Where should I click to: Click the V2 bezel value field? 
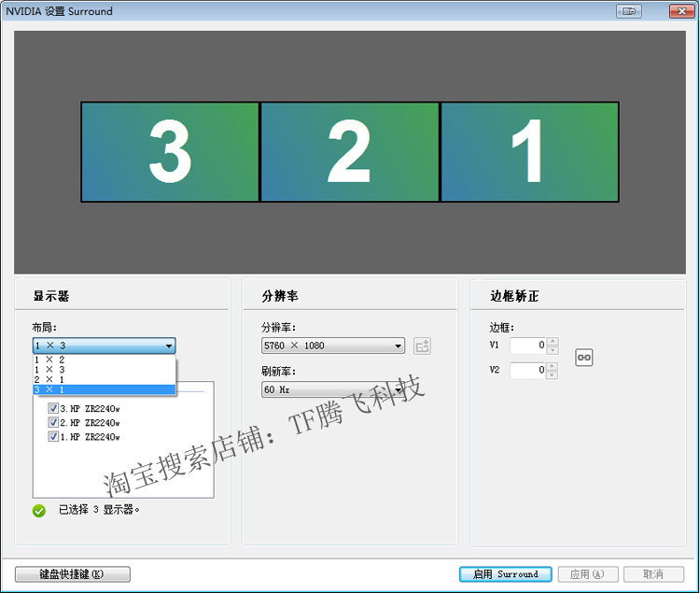pyautogui.click(x=528, y=370)
